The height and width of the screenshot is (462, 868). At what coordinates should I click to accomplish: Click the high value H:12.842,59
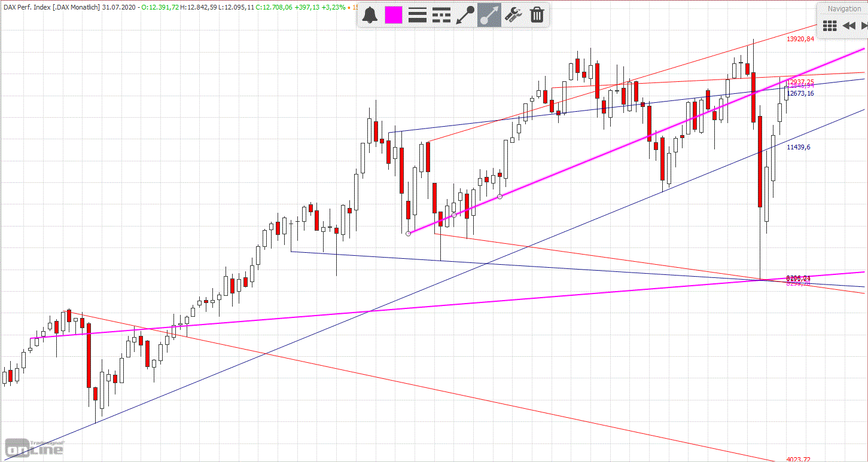pos(199,7)
